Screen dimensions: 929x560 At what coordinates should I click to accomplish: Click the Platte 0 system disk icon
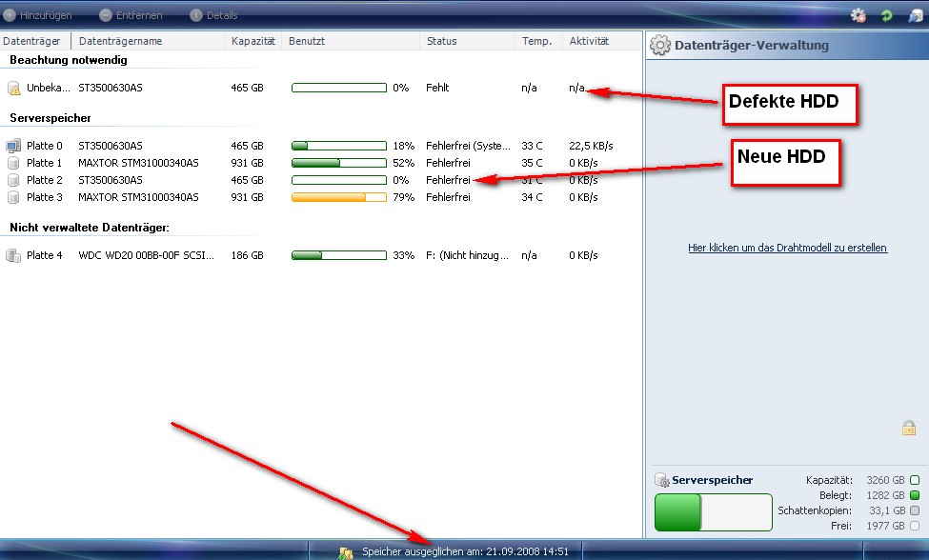pyautogui.click(x=13, y=146)
